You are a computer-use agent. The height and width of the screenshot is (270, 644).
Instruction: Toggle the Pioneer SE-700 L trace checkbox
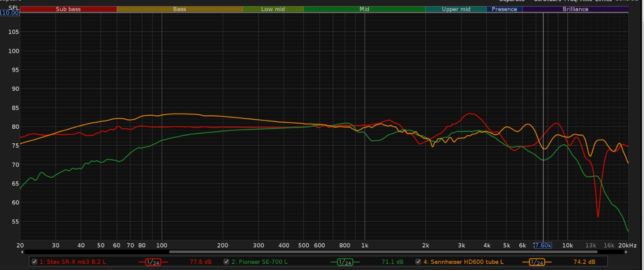[226, 262]
